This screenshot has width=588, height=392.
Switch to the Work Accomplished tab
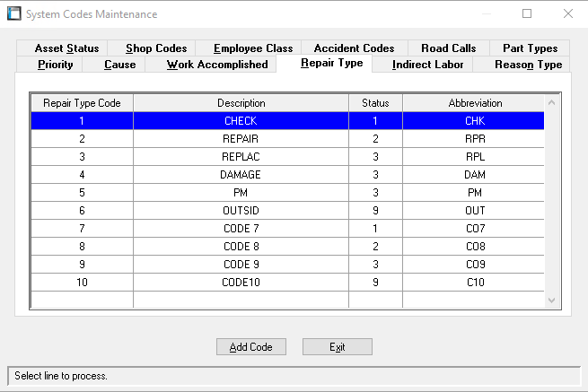[217, 65]
